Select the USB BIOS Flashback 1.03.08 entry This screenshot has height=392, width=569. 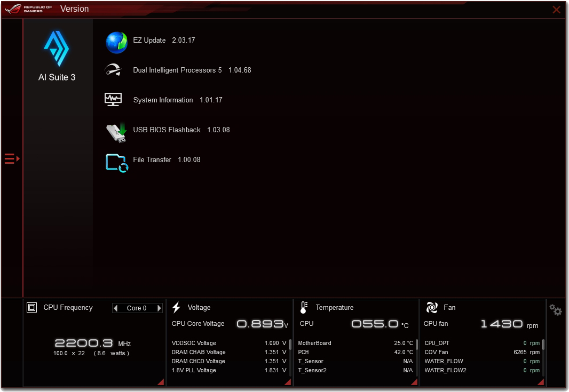pyautogui.click(x=181, y=130)
